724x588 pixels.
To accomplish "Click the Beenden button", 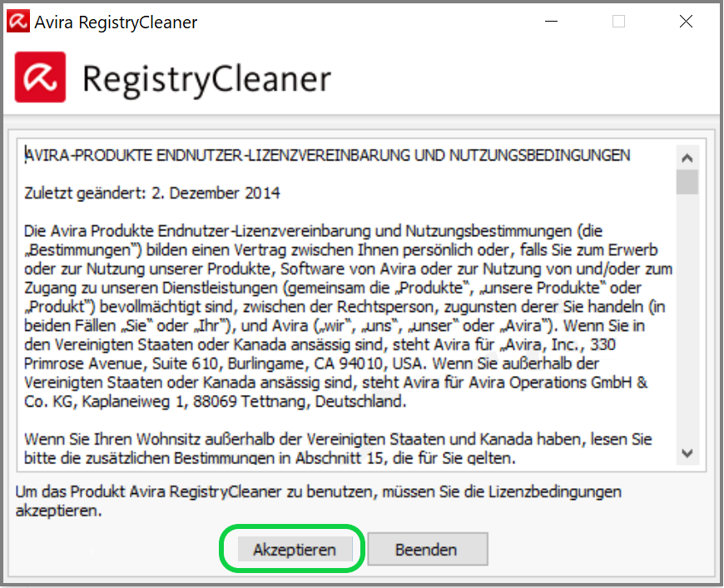I will [427, 549].
